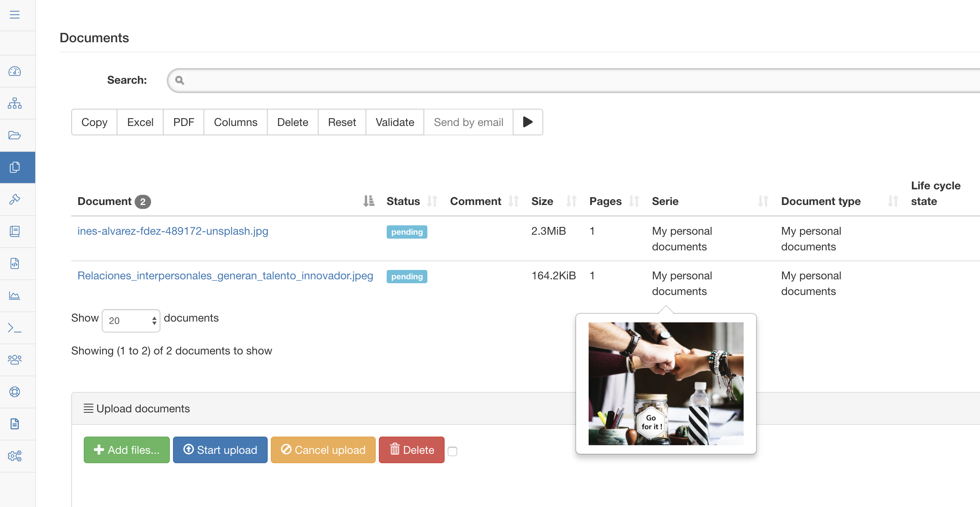Open the statistics chart sidebar icon

pyautogui.click(x=14, y=296)
